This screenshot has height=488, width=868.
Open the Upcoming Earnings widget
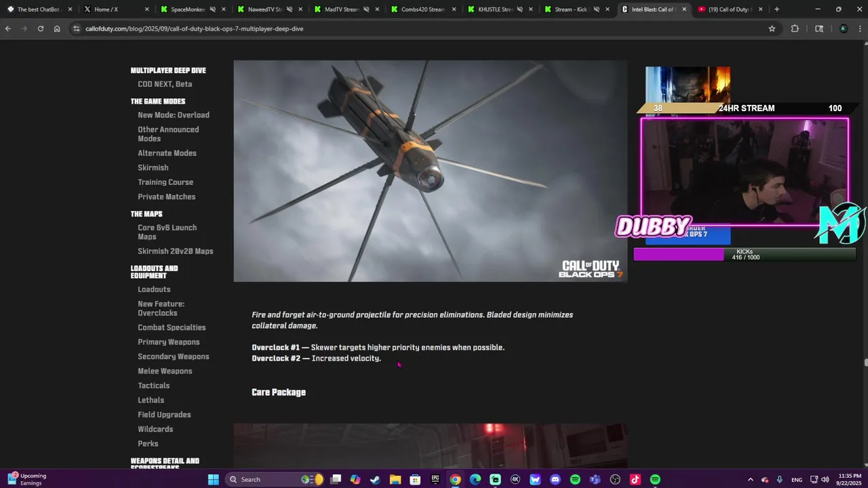[x=27, y=479]
